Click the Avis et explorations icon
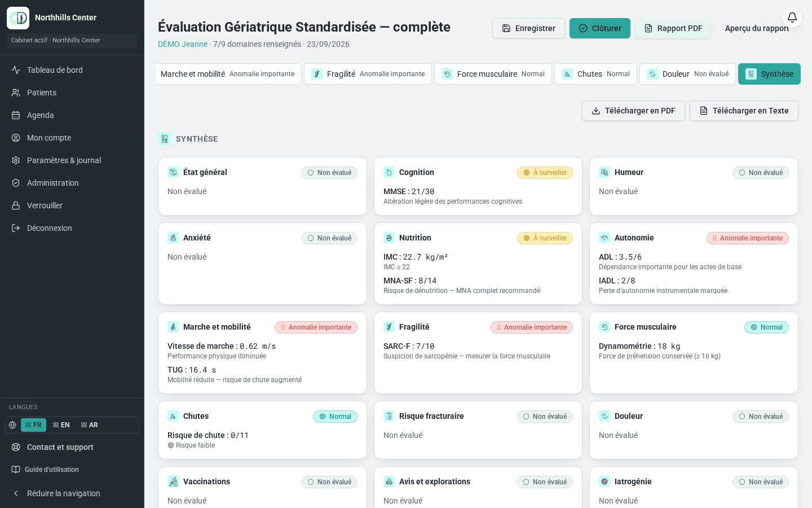 (389, 481)
